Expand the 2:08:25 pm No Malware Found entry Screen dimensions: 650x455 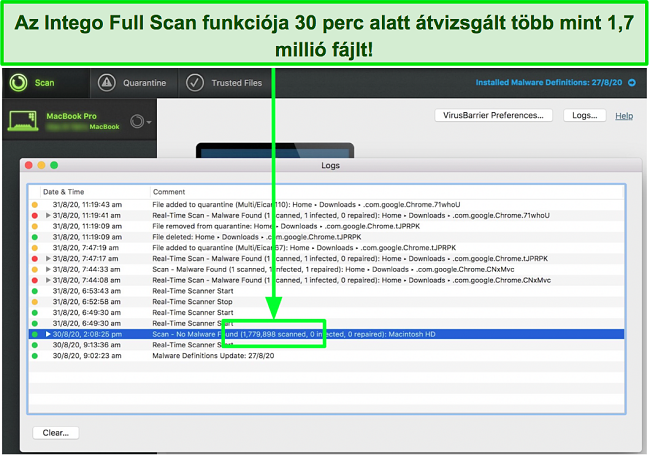coord(47,334)
